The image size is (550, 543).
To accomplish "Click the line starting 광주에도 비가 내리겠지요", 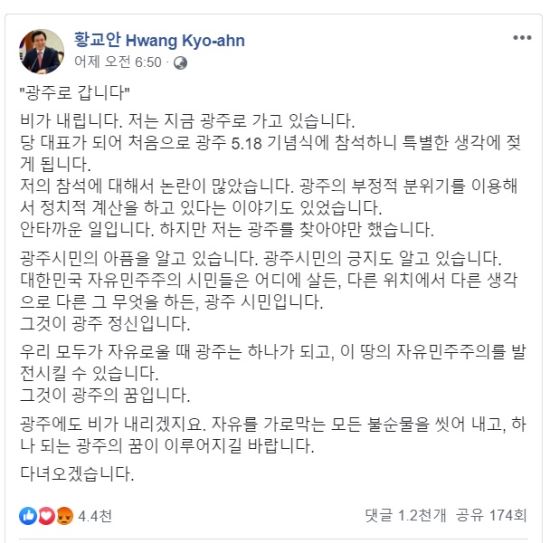I will [x=273, y=424].
